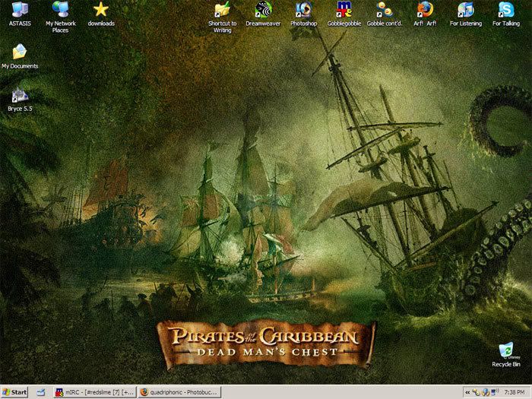
Task: Click the 7:38 PM taskbar clock
Action: point(514,391)
